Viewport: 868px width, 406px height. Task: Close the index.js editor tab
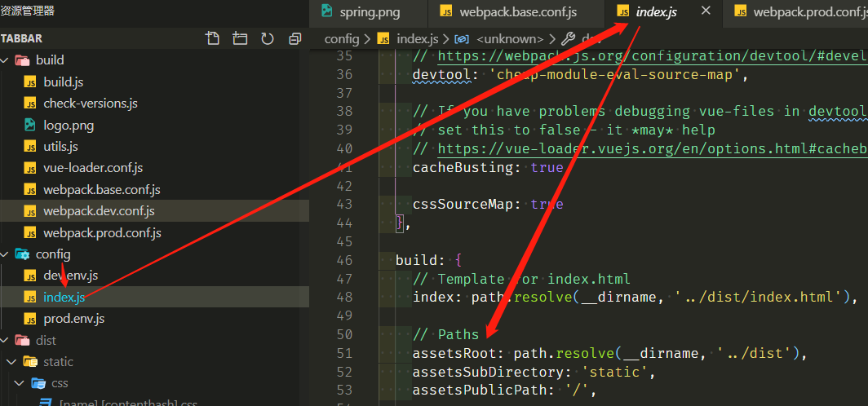tap(706, 11)
